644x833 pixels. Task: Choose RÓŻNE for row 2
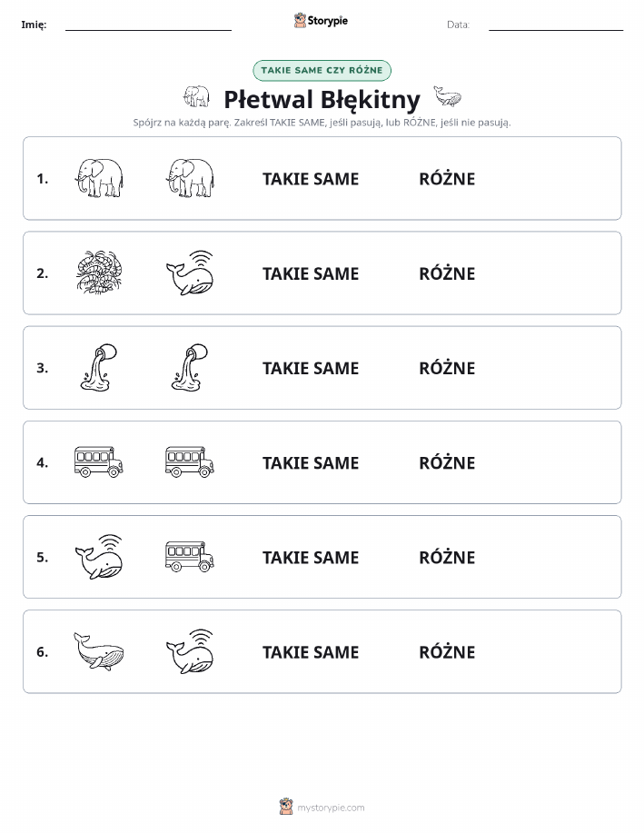[447, 273]
